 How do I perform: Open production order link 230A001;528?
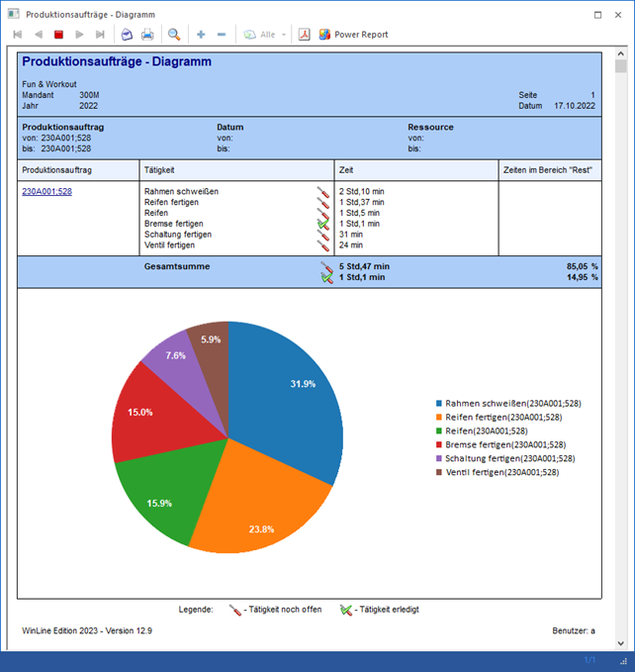coord(46,192)
